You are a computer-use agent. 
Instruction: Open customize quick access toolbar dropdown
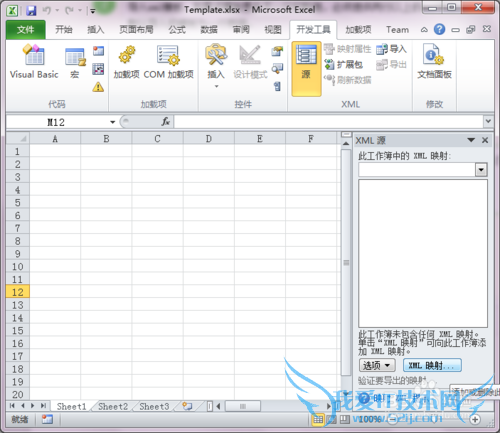[93, 11]
